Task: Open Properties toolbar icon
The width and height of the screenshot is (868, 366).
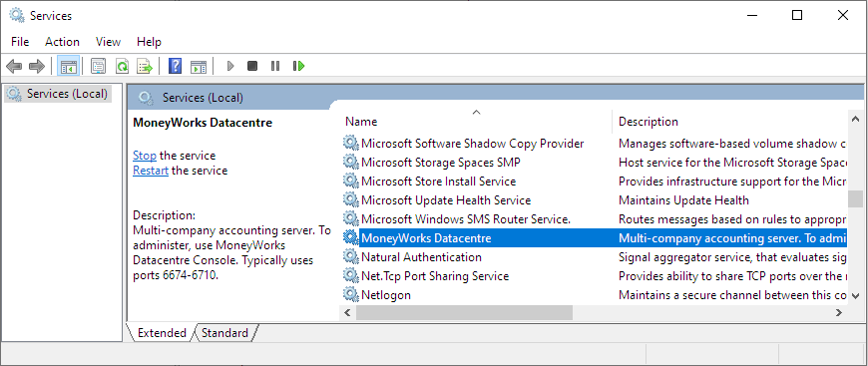Action: [98, 67]
